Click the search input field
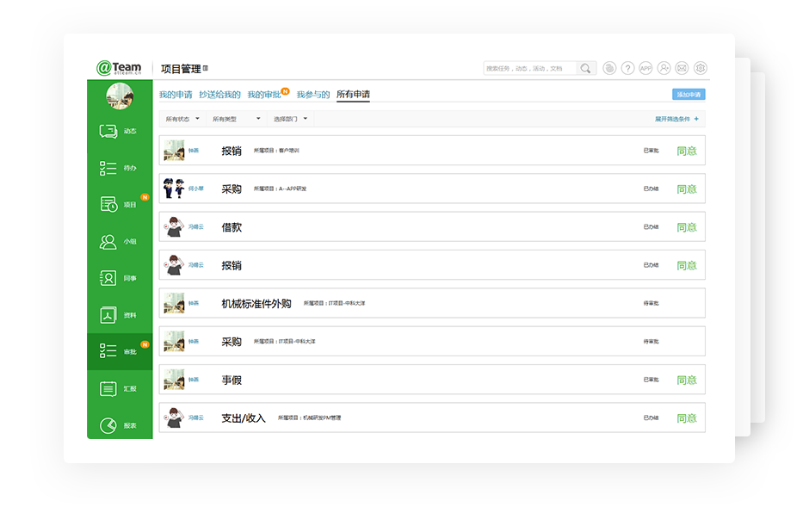The image size is (809, 532). tap(529, 68)
